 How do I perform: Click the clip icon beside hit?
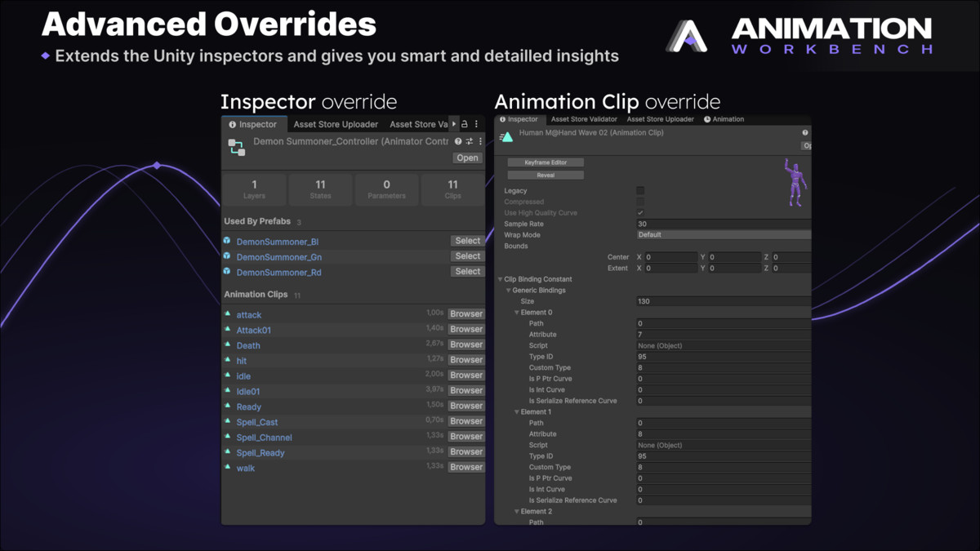[x=228, y=360]
